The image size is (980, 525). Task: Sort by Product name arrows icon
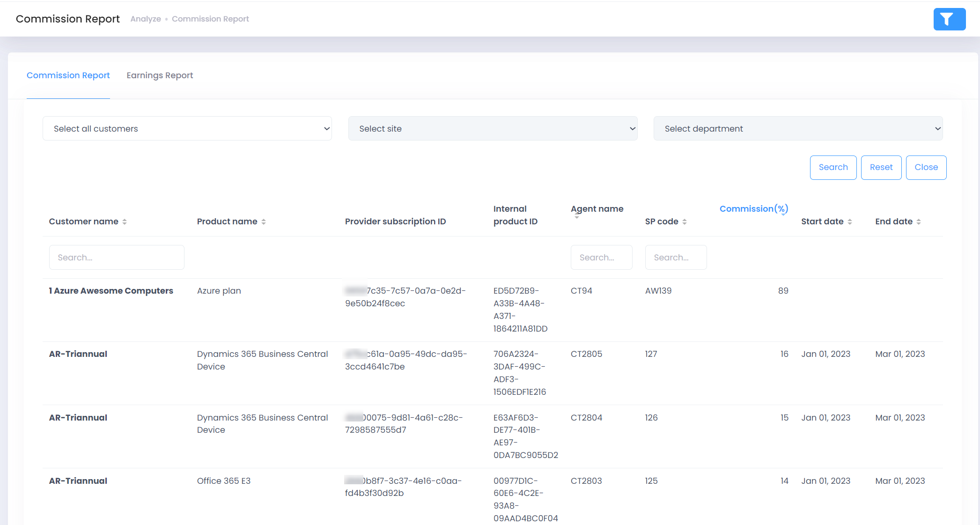point(264,222)
